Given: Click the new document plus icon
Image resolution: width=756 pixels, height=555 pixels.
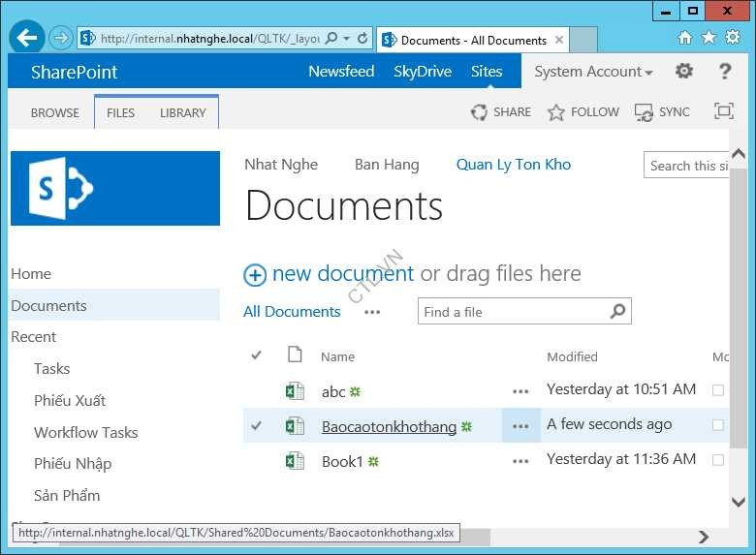Looking at the screenshot, I should click(255, 276).
